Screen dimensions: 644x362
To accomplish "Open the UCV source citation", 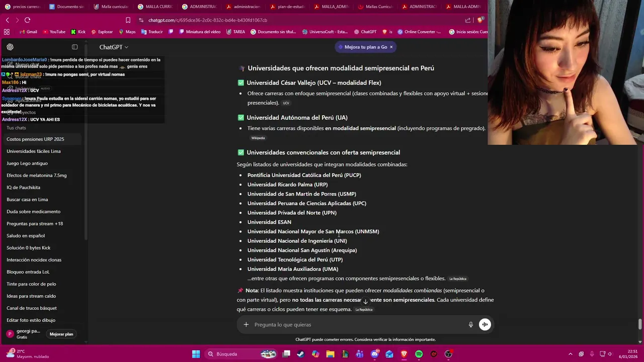I will click(286, 103).
